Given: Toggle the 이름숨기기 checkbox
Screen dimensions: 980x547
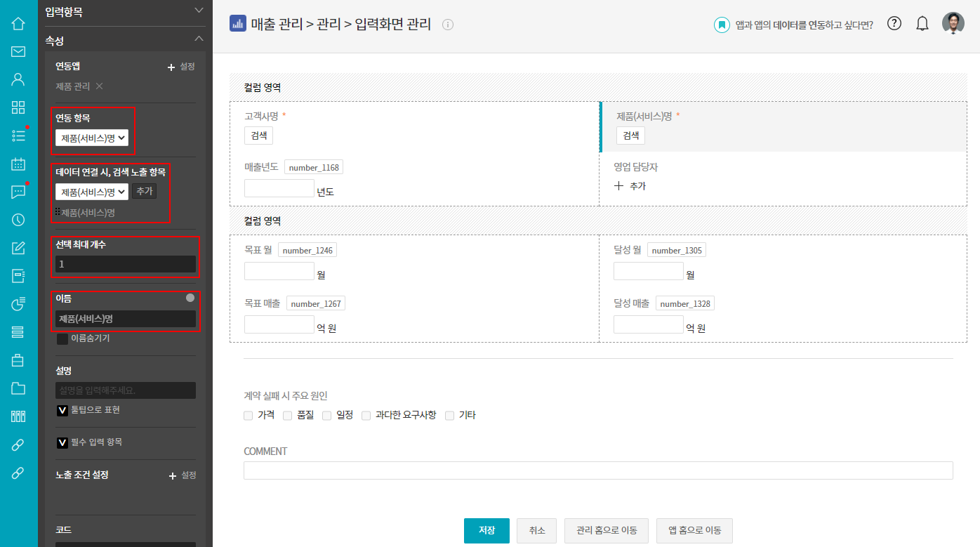Looking at the screenshot, I should (x=62, y=339).
